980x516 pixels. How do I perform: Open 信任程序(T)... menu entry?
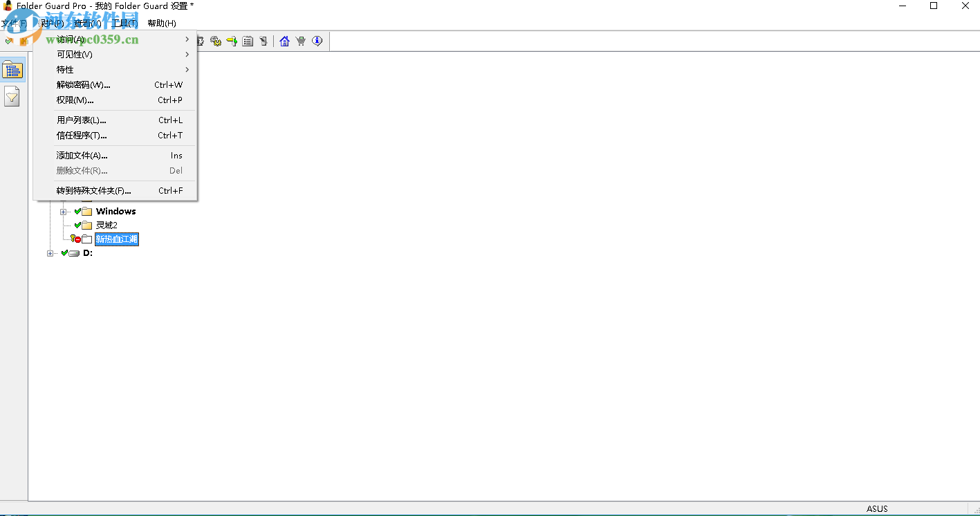[x=115, y=136]
